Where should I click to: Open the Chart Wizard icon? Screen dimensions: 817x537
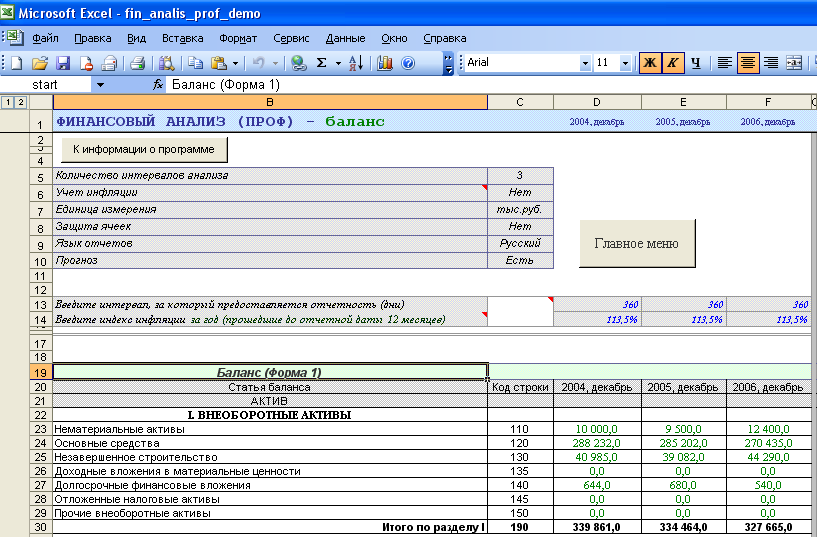click(385, 63)
